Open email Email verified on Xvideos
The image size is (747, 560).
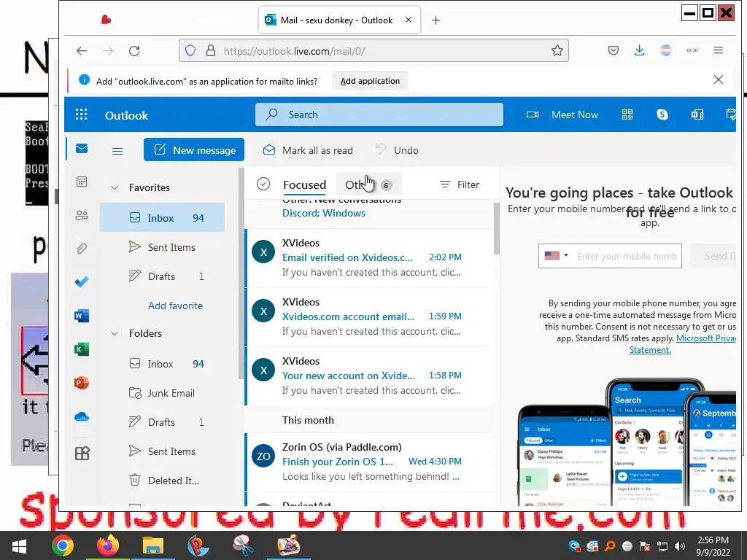click(369, 257)
